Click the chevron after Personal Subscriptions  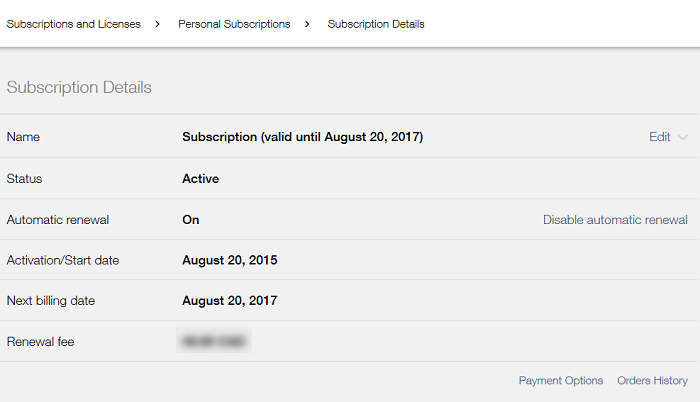pyautogui.click(x=307, y=24)
